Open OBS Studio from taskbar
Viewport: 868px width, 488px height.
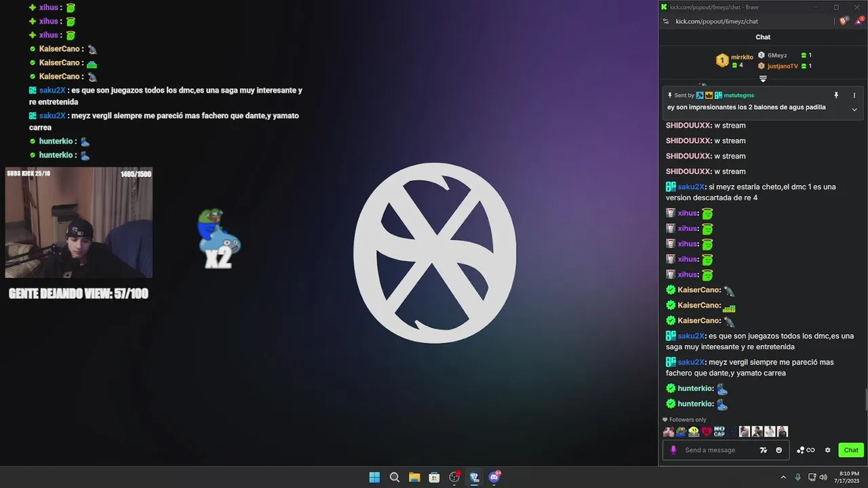point(454,477)
